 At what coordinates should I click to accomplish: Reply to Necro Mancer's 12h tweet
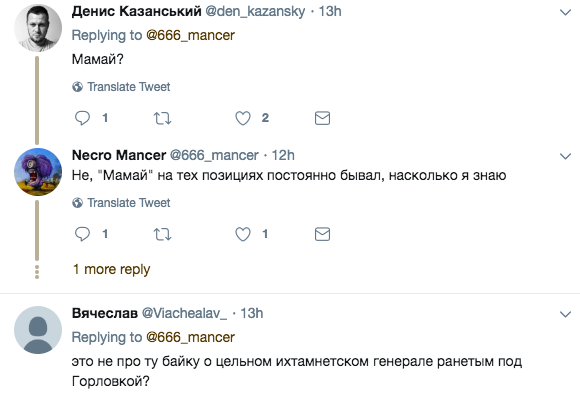(82, 234)
